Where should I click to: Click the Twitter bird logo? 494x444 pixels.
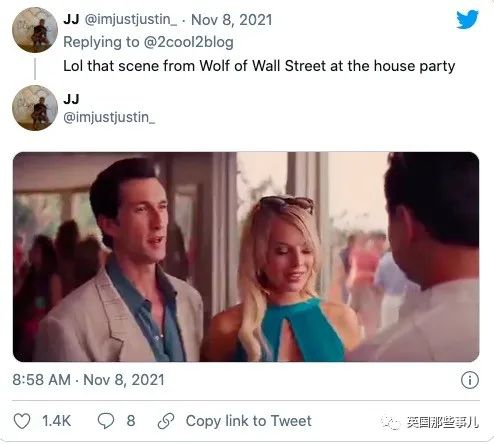[467, 19]
